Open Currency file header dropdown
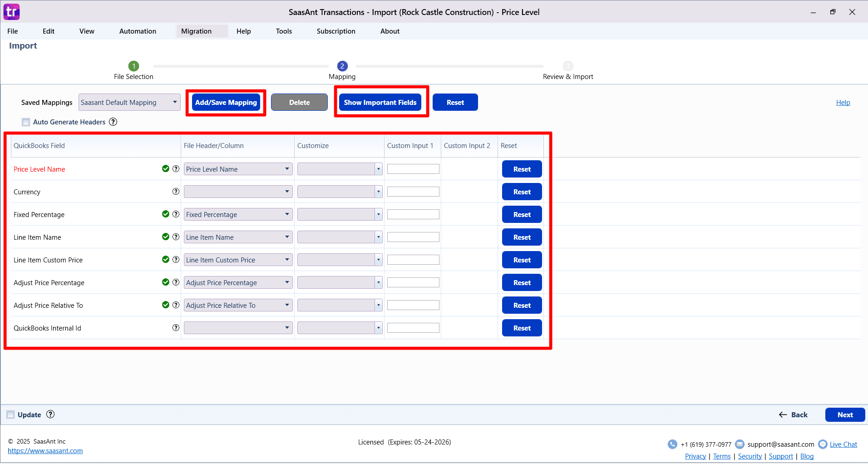The height and width of the screenshot is (464, 868). pos(238,192)
